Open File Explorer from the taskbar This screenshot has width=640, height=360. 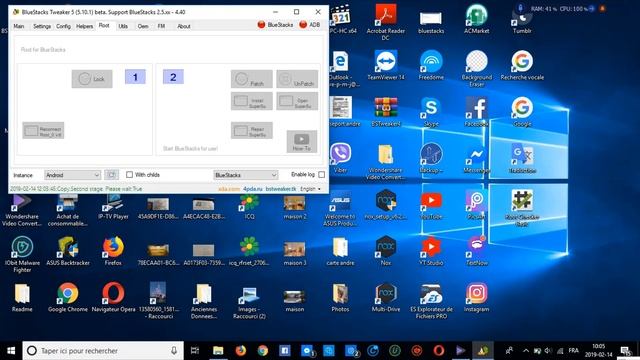point(218,351)
